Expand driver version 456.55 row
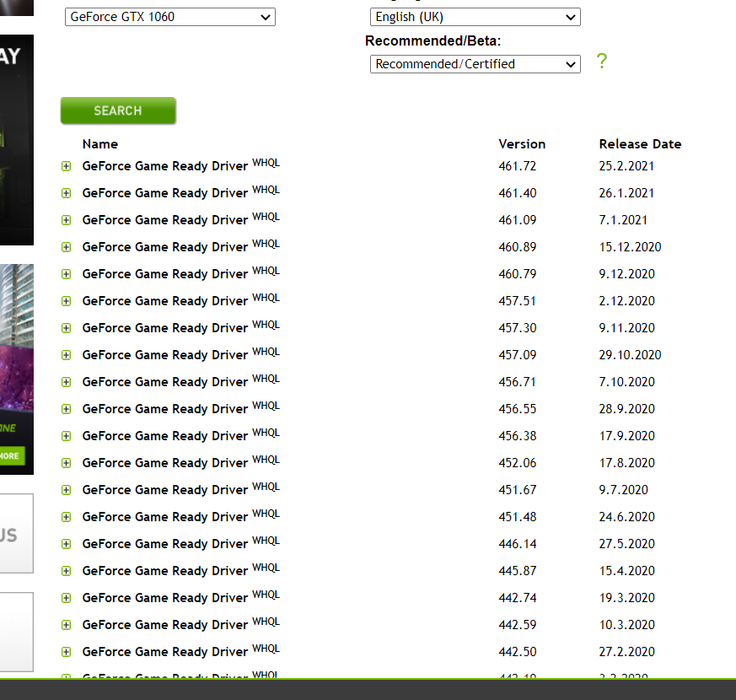The width and height of the screenshot is (736, 700). [x=67, y=409]
